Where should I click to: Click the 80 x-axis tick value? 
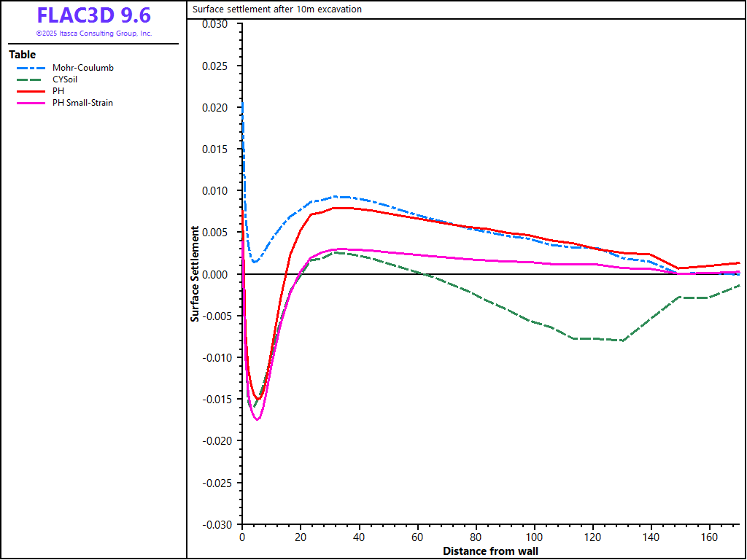click(476, 537)
